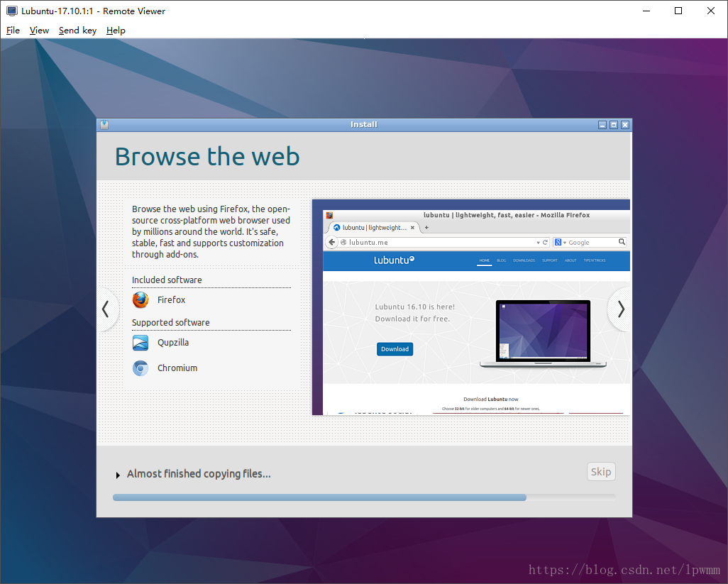This screenshot has height=584, width=728.
Task: Click the back arrow in pictured Firefox
Action: tap(331, 242)
